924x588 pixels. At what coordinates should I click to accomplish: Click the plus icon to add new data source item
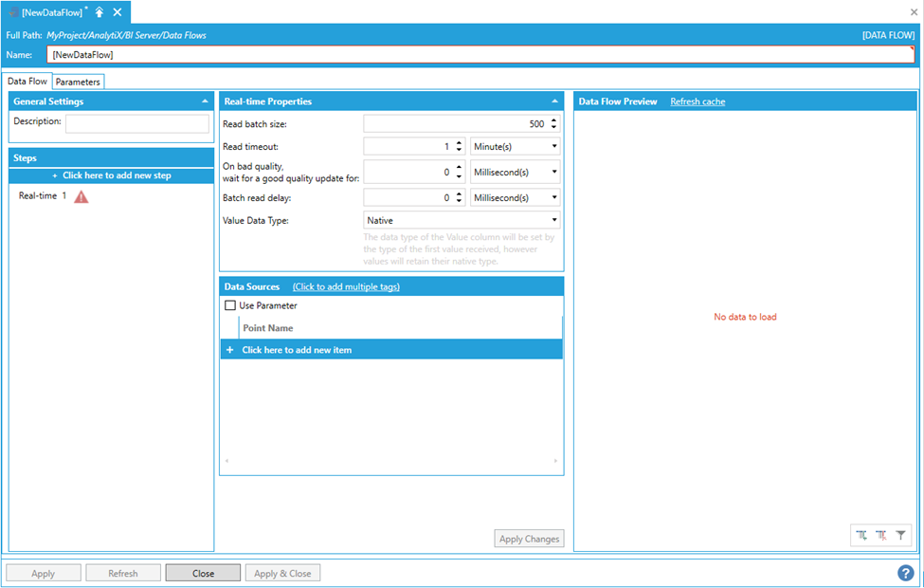point(229,350)
